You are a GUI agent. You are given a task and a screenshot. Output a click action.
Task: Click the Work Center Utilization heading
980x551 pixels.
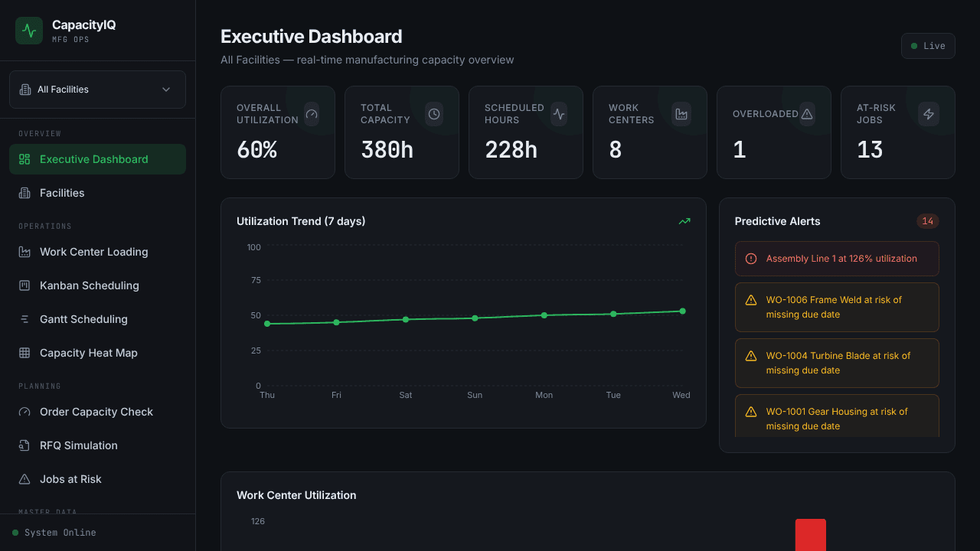pyautogui.click(x=296, y=495)
